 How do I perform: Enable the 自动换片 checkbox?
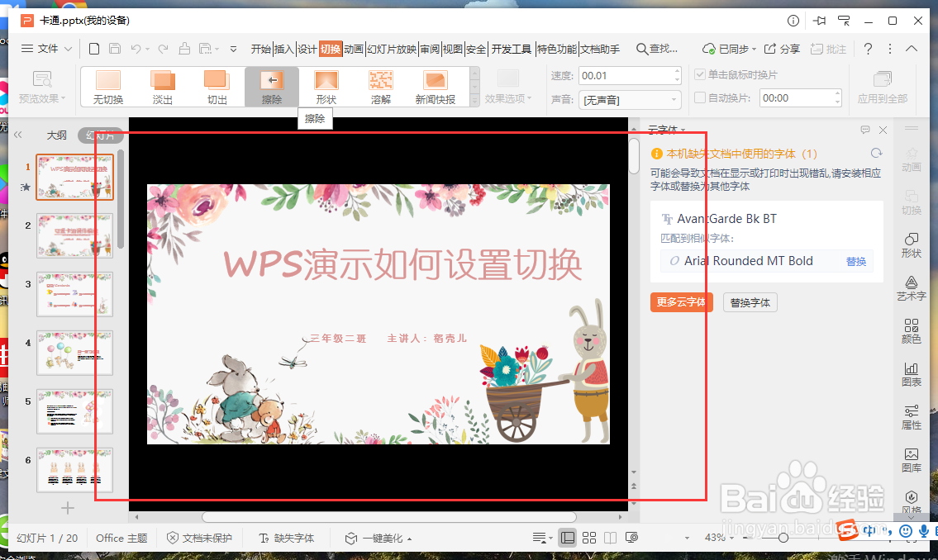coord(700,97)
